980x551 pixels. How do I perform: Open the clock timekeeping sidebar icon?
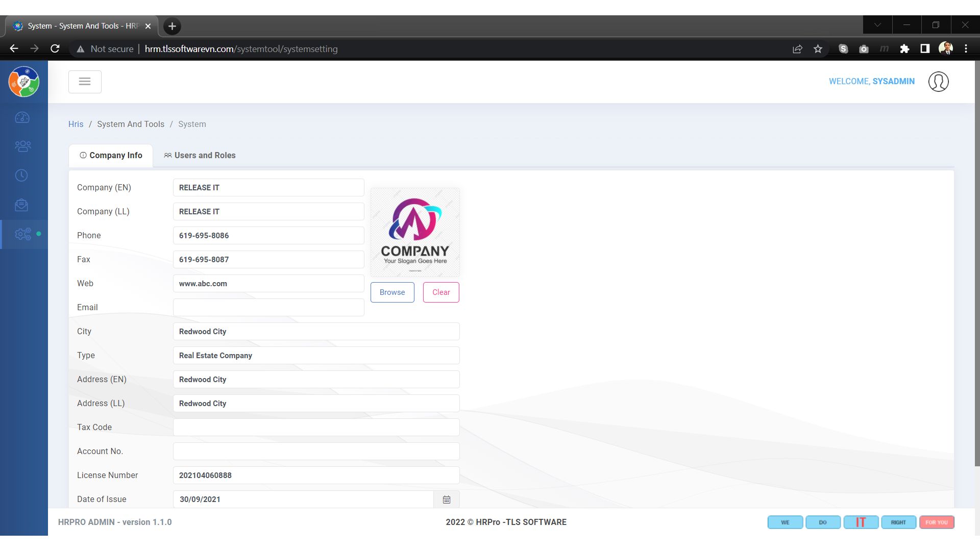click(x=21, y=176)
